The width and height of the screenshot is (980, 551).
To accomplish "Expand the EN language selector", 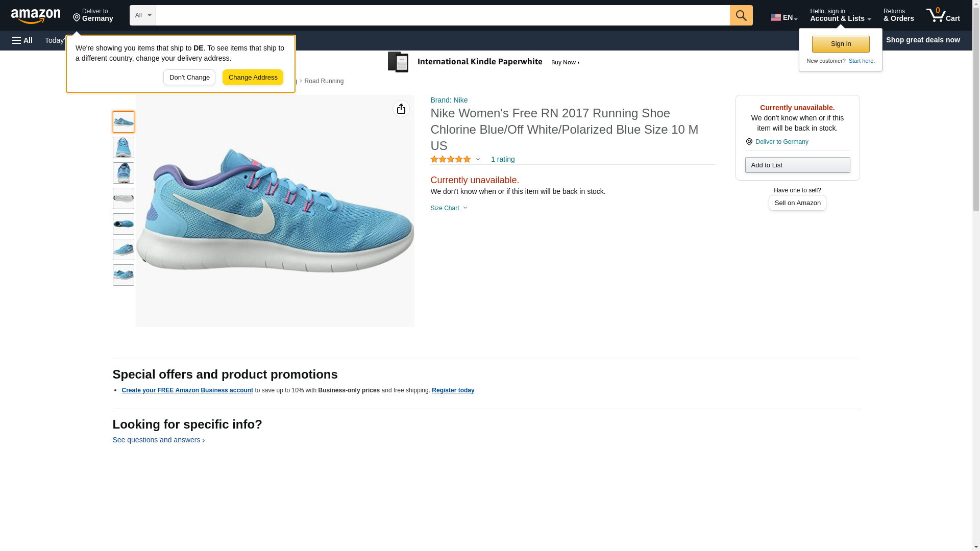I will point(783,17).
